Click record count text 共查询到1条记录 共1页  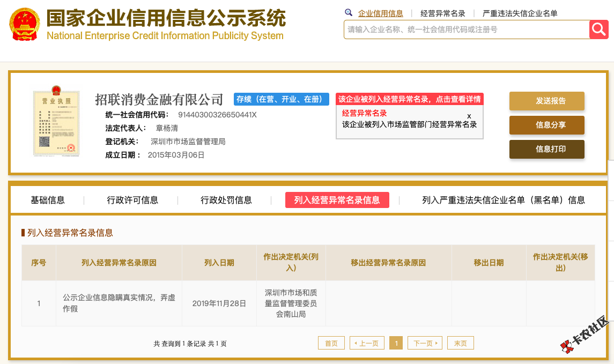tap(190, 344)
